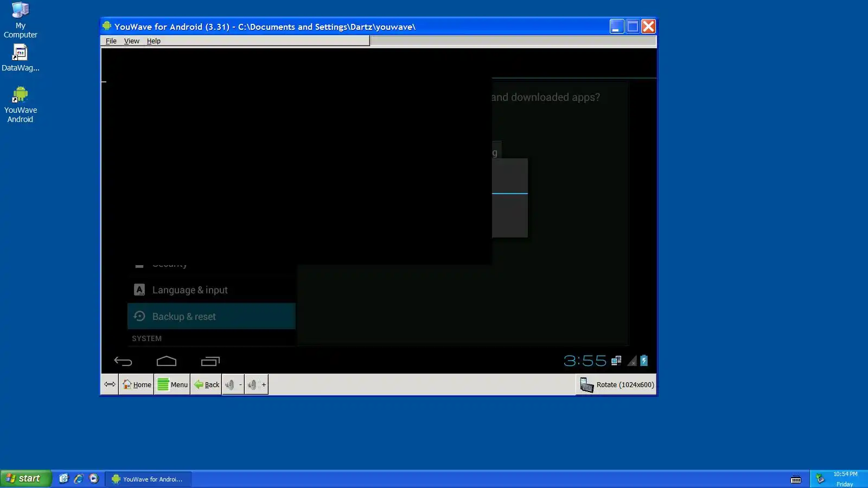The height and width of the screenshot is (488, 868).
Task: Click the YouWave Android icon in title bar
Action: (107, 26)
